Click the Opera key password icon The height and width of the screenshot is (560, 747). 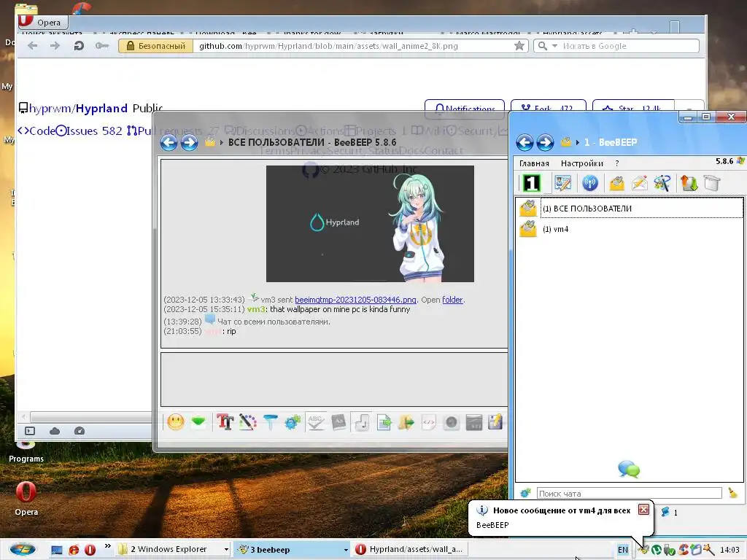pyautogui.click(x=101, y=46)
